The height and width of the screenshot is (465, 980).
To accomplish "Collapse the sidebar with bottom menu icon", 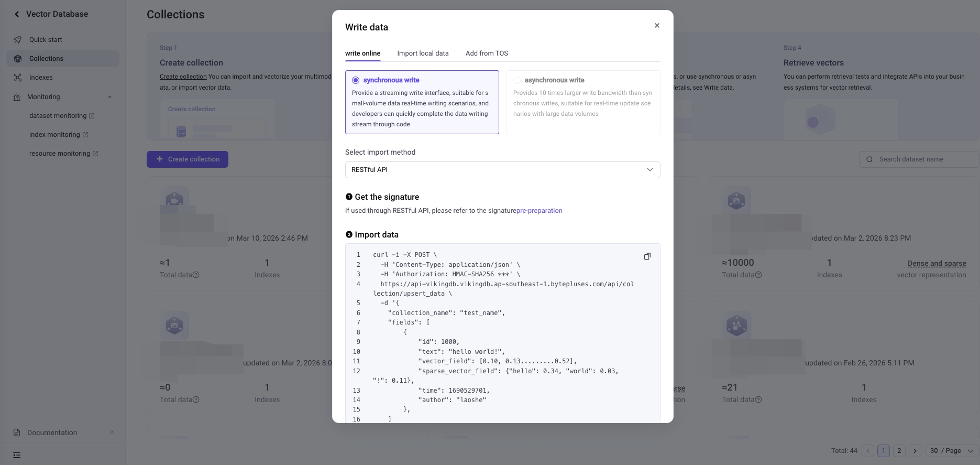I will click(17, 455).
